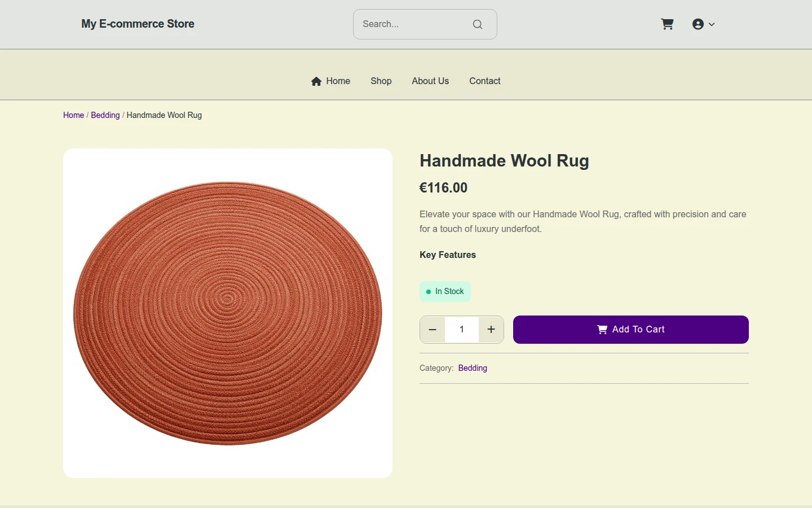This screenshot has height=508, width=812.
Task: Open the Bedding category link
Action: coord(473,368)
